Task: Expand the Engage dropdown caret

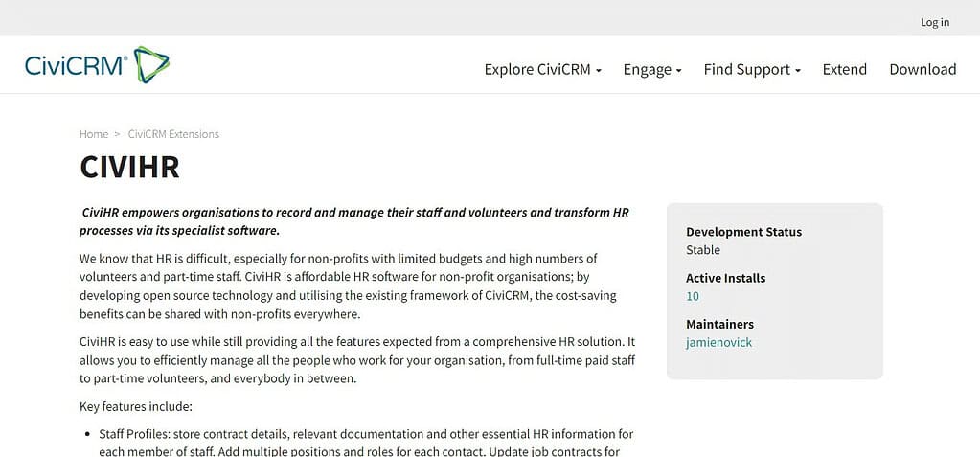Action: tap(679, 71)
